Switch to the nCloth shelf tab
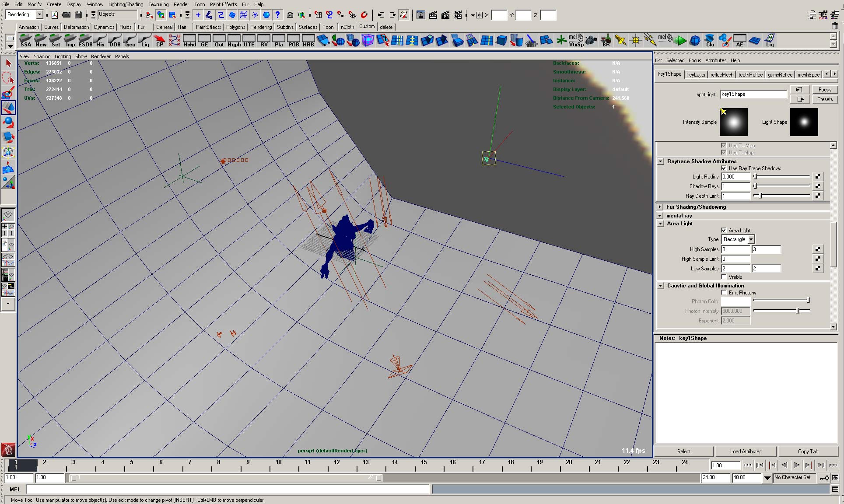Image resolution: width=844 pixels, height=504 pixels. click(x=347, y=27)
